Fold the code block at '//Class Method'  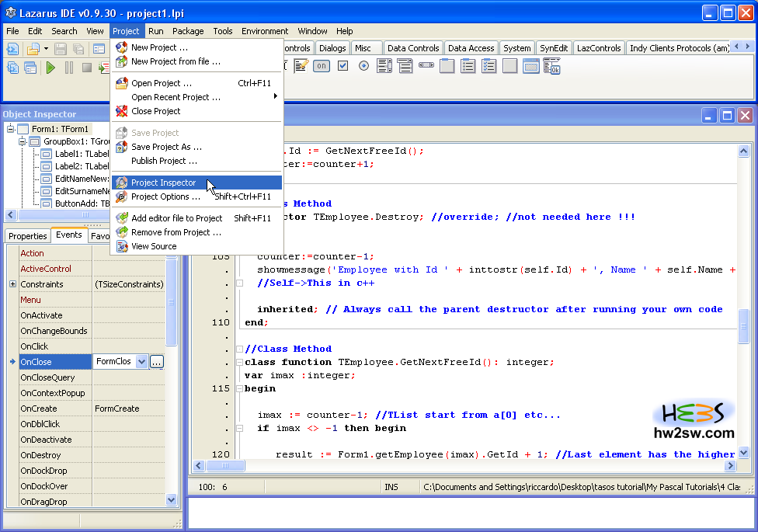tap(239, 349)
